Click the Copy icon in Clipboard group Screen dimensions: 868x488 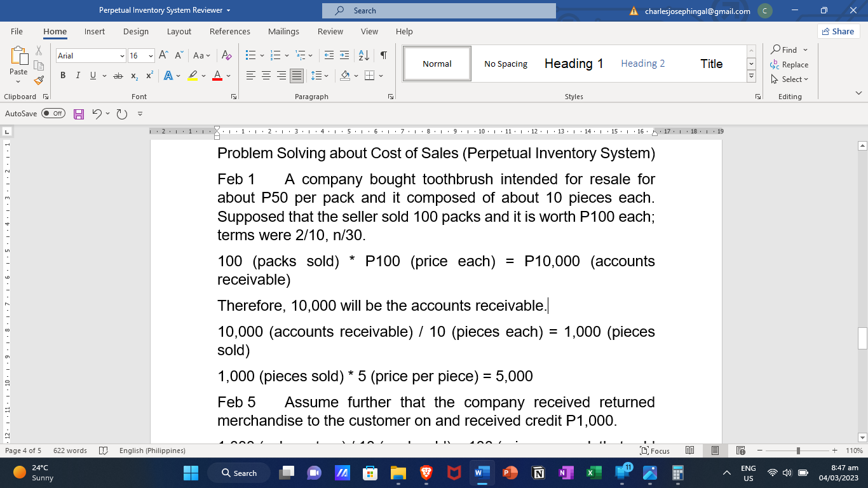click(x=39, y=65)
